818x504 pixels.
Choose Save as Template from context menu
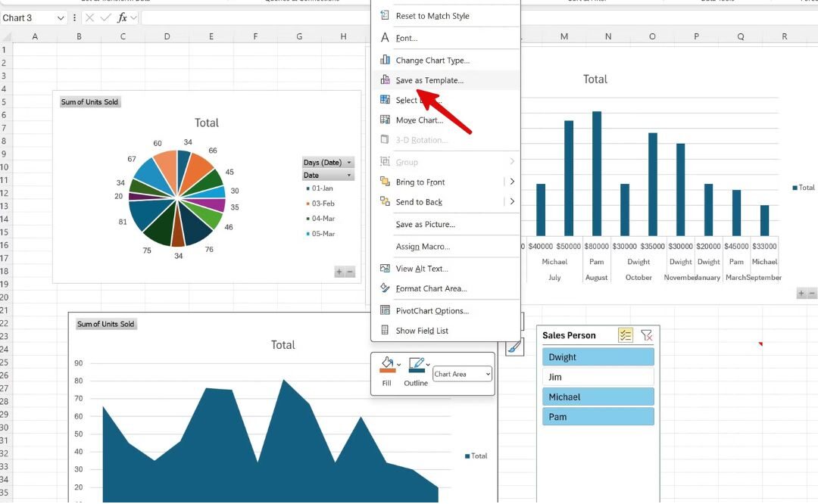pyautogui.click(x=429, y=80)
